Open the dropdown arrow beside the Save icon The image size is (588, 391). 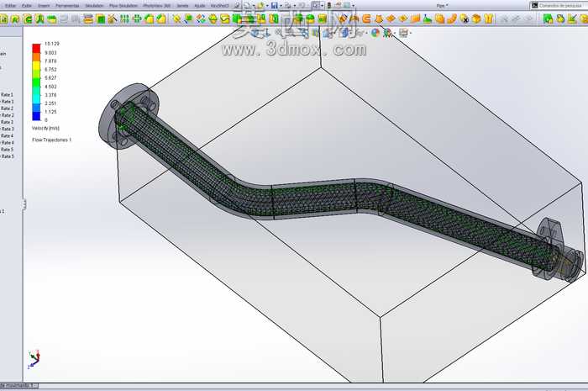(x=281, y=6)
